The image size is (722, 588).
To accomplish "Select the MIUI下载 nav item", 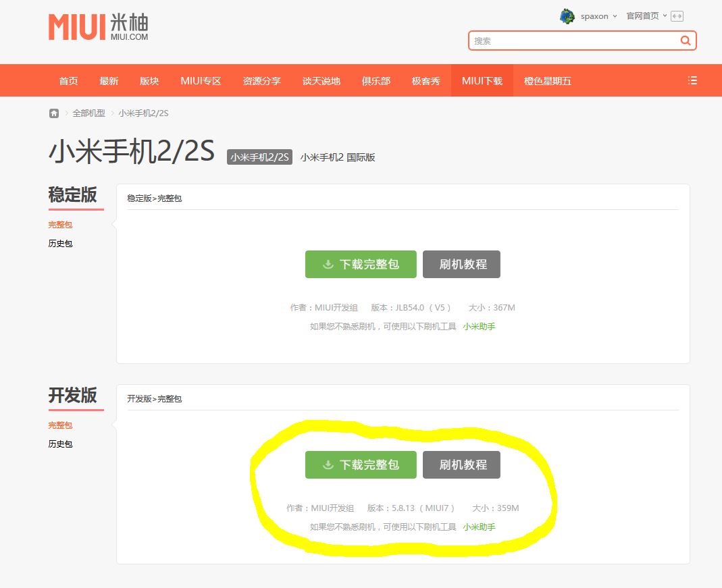I will [482, 81].
